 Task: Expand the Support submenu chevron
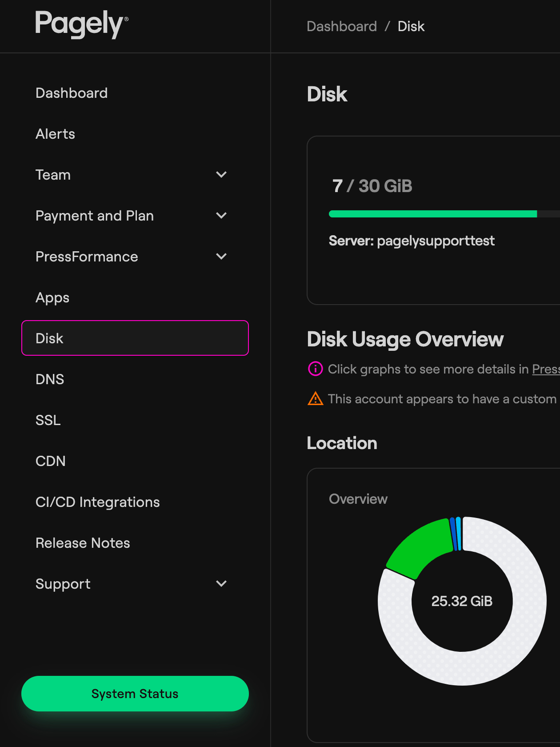pos(221,584)
